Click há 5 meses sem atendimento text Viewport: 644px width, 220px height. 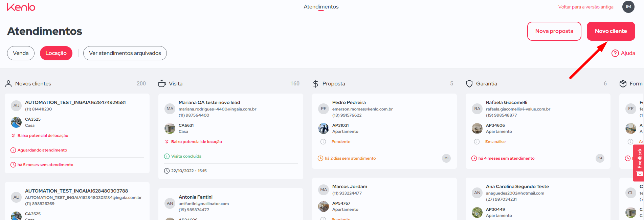click(x=45, y=165)
